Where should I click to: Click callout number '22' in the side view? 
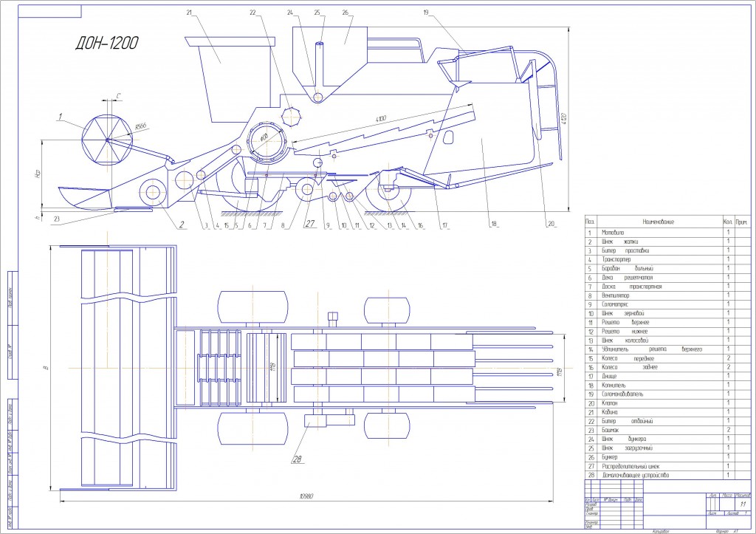tap(252, 13)
